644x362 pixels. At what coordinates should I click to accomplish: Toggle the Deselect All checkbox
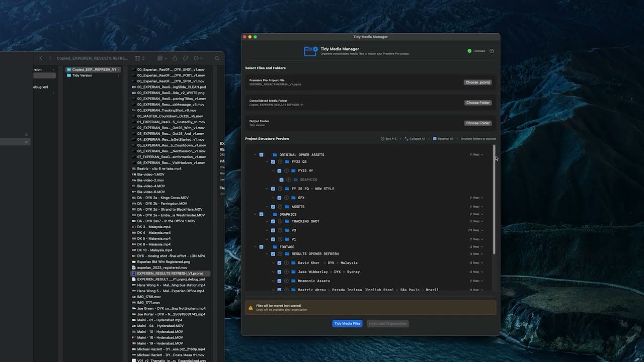click(435, 139)
